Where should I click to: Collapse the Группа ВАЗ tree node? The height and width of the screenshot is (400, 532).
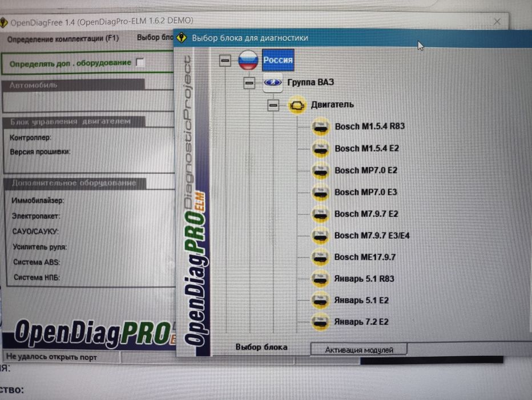pos(249,83)
